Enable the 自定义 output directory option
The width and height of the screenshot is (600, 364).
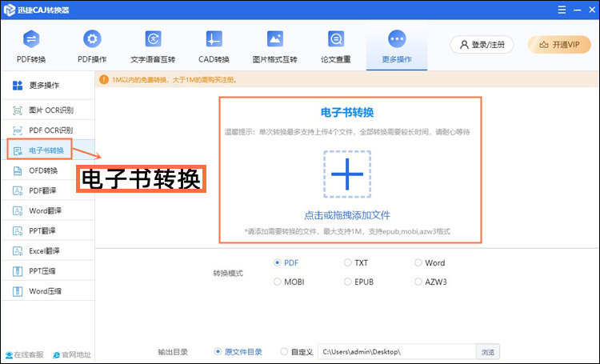pyautogui.click(x=285, y=351)
